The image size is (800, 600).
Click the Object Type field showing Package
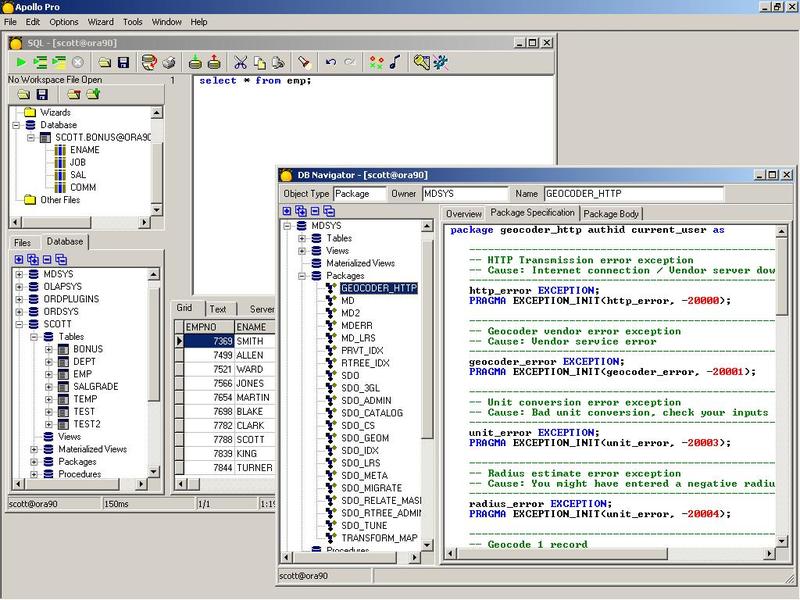click(x=360, y=194)
